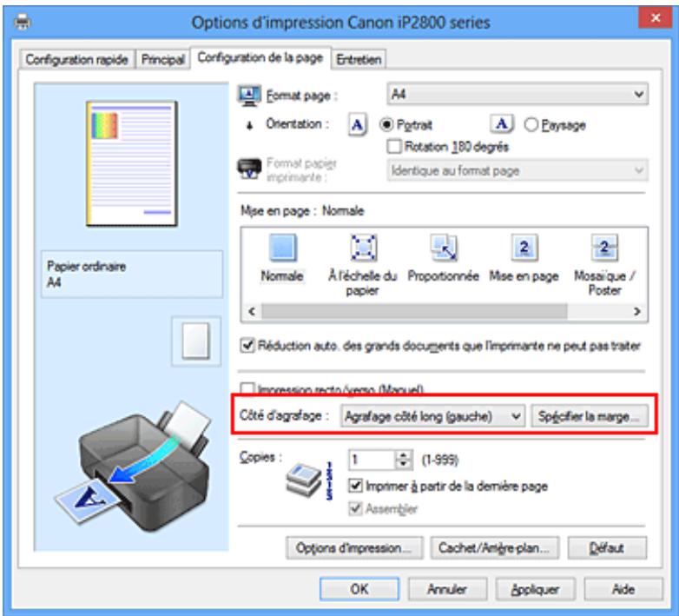This screenshot has height=616, width=679.
Task: Click the printer paper format icon
Action: (249, 169)
